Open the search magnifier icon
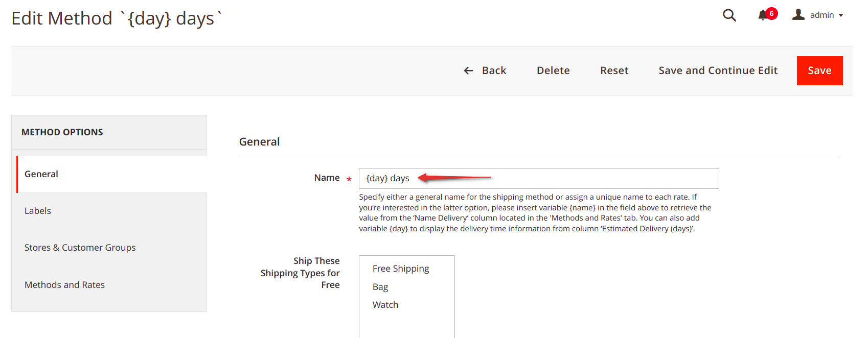 click(729, 15)
